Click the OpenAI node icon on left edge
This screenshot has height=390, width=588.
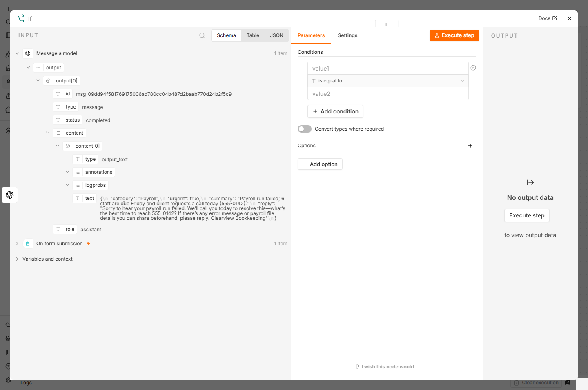(x=10, y=195)
